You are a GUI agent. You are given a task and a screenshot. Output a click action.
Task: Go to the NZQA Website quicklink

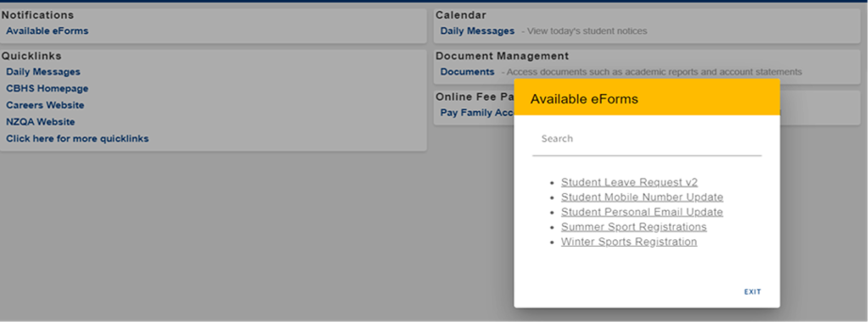40,122
